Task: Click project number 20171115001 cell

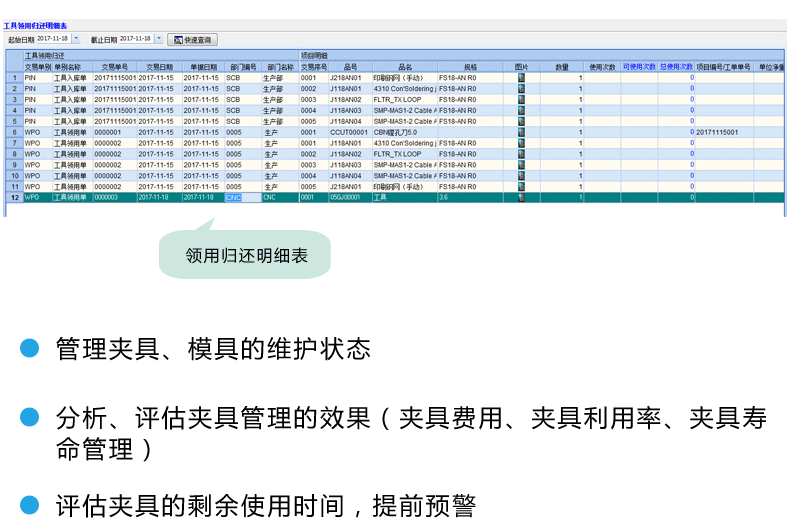Action: tap(720, 132)
